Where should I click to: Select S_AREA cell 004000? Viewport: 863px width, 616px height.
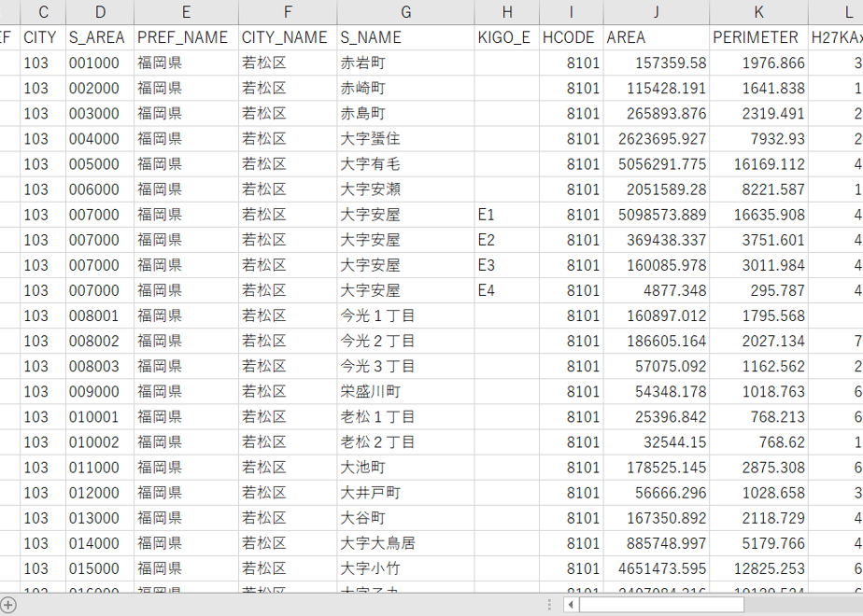coord(100,138)
